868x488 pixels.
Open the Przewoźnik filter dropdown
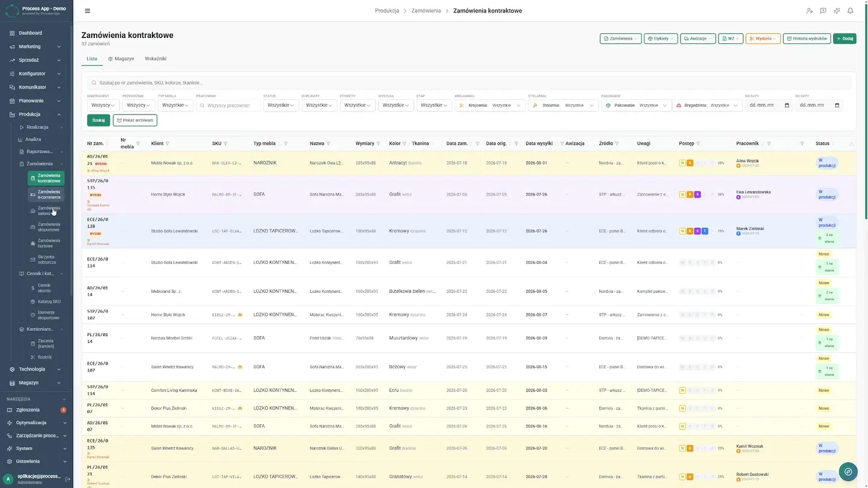pos(139,105)
